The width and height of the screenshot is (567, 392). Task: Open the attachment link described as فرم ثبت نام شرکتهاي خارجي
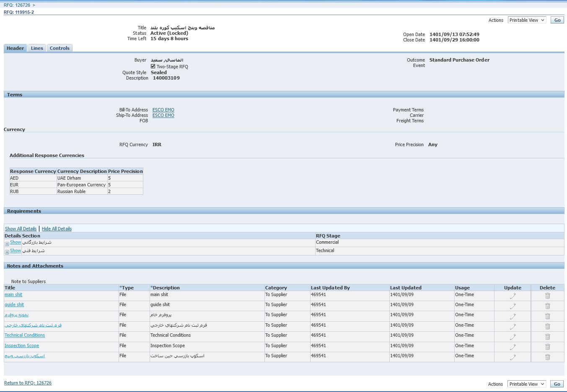pyautogui.click(x=33, y=325)
